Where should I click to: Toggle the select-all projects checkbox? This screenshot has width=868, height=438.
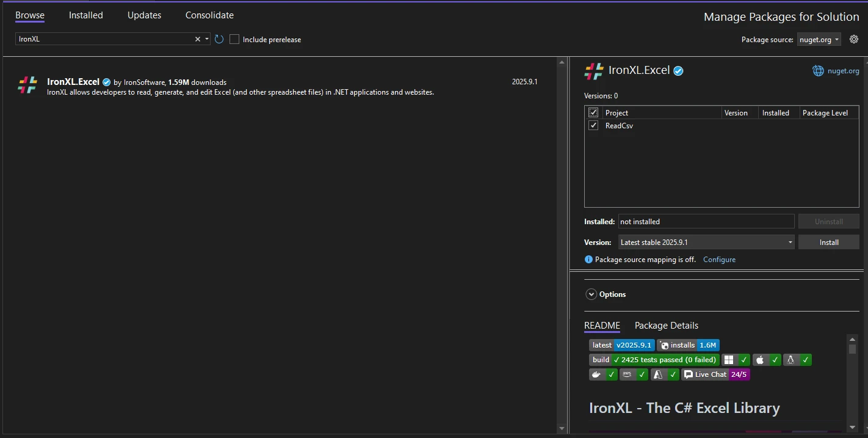click(593, 113)
